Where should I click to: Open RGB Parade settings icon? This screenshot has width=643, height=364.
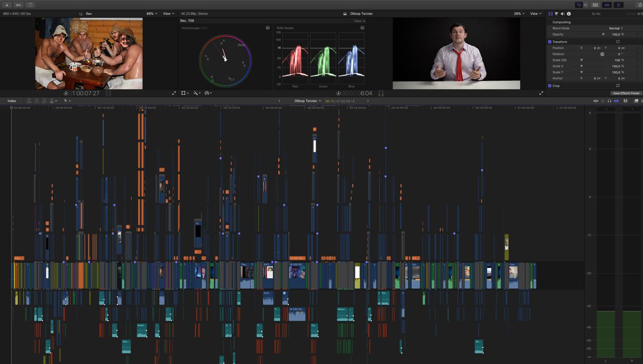pyautogui.click(x=362, y=28)
